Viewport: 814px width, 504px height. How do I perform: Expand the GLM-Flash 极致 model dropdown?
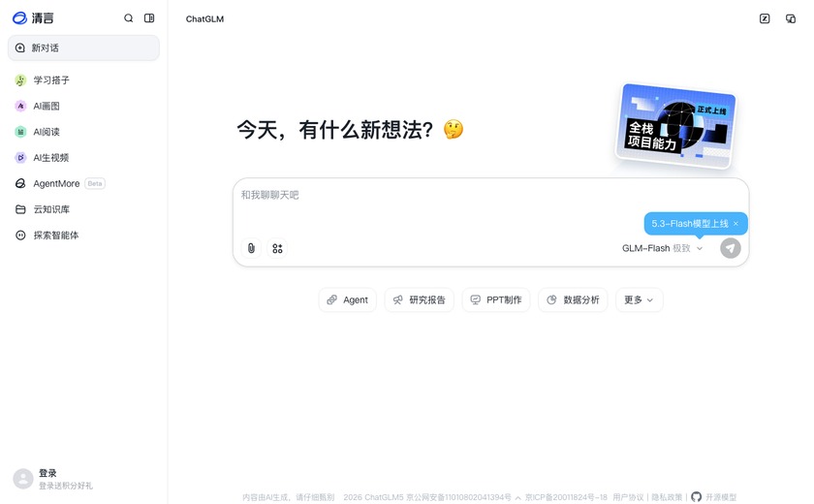point(663,248)
